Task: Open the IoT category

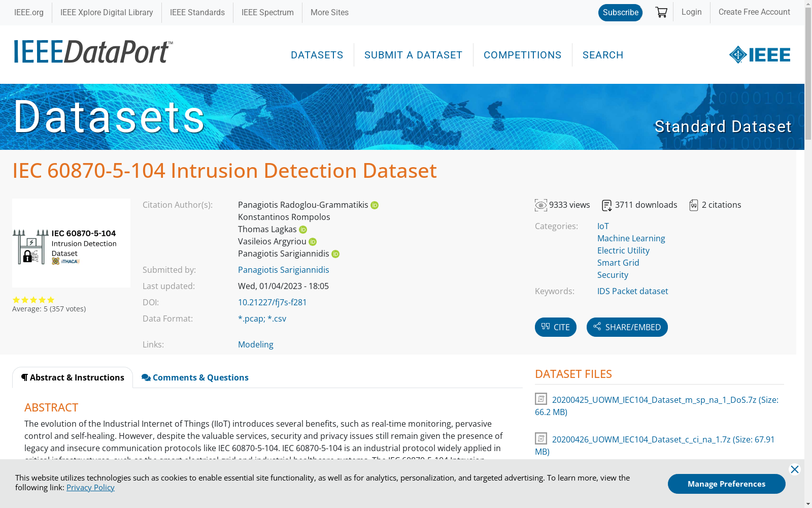Action: click(x=603, y=226)
